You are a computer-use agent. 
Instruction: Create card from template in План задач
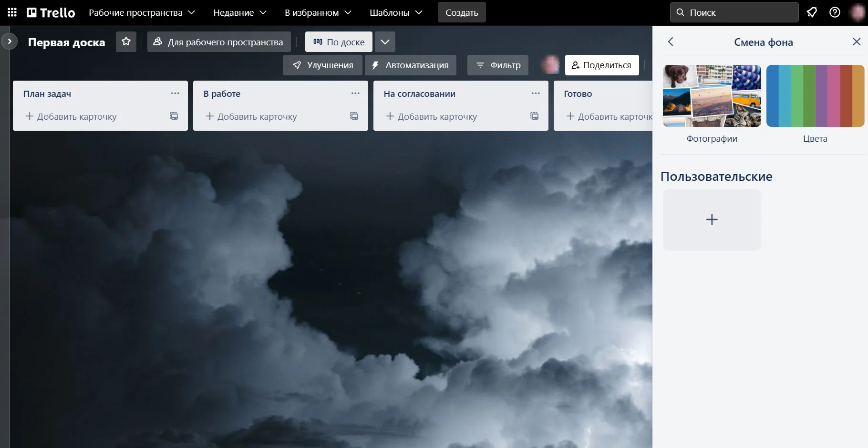tap(174, 116)
